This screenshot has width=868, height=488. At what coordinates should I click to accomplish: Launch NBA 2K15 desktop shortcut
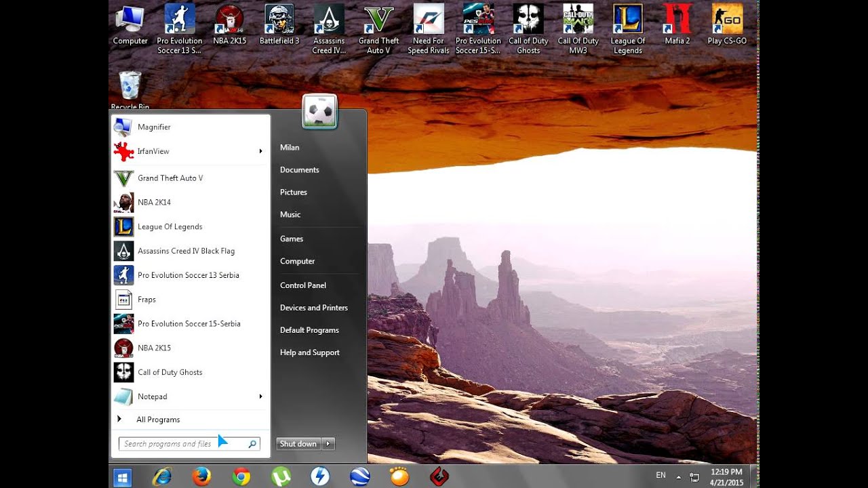pos(229,24)
